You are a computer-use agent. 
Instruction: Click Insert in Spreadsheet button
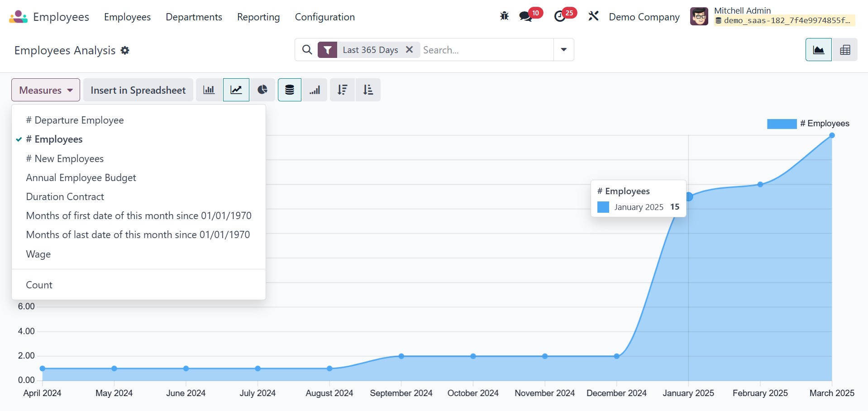coord(138,90)
